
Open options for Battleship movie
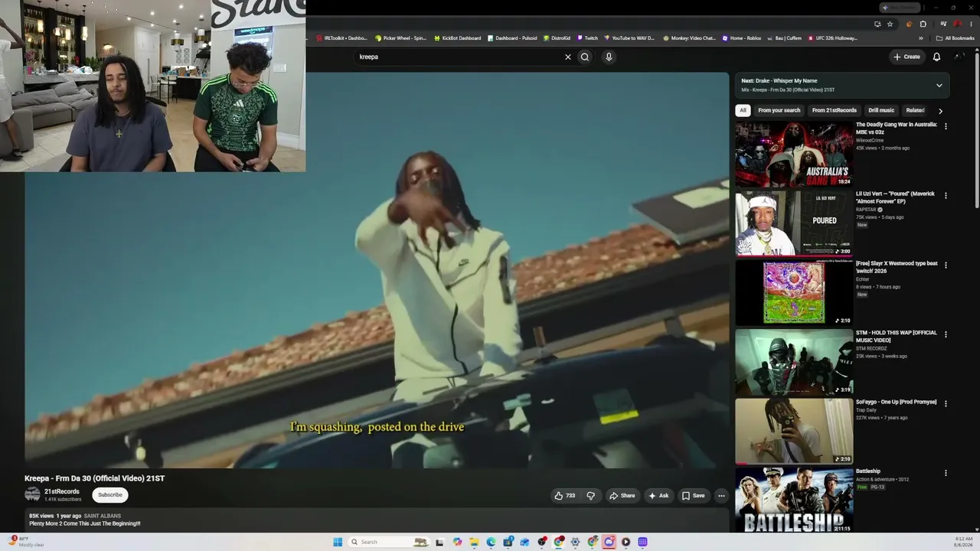pyautogui.click(x=946, y=473)
